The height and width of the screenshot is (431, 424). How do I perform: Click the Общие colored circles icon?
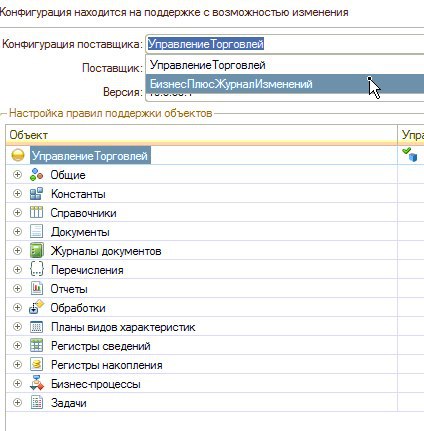coord(36,174)
